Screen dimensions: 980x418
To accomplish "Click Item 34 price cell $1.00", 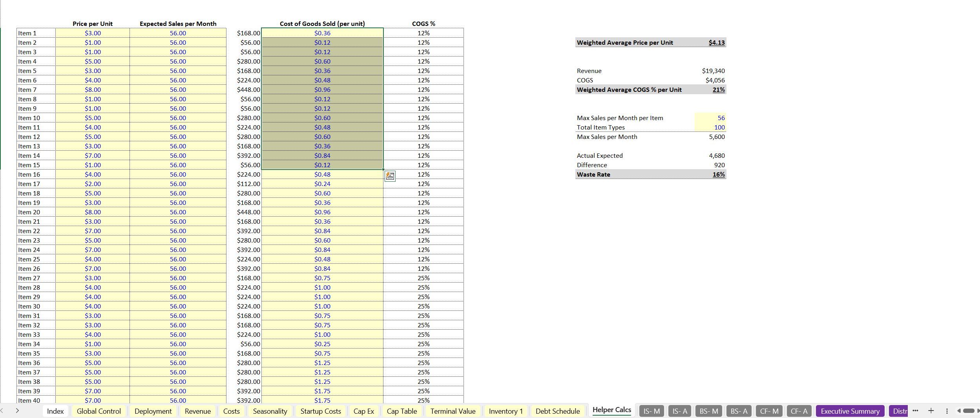I will (x=93, y=344).
